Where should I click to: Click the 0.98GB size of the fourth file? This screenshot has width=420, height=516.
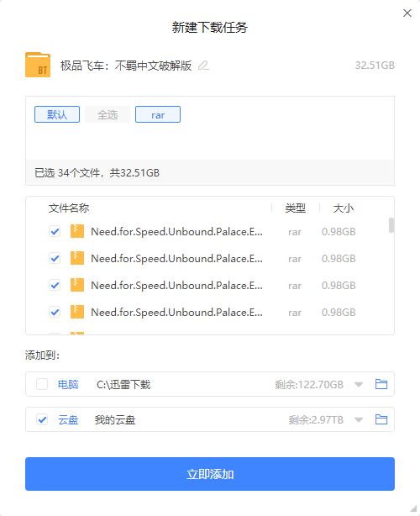(x=339, y=313)
